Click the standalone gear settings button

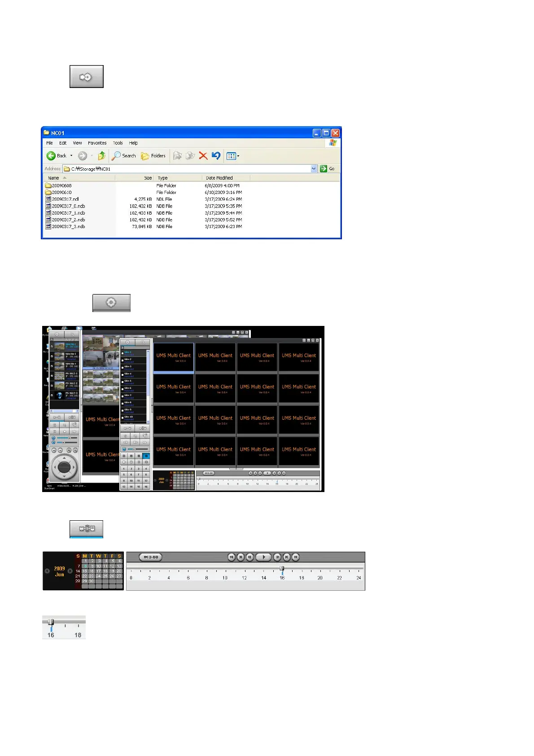(111, 303)
